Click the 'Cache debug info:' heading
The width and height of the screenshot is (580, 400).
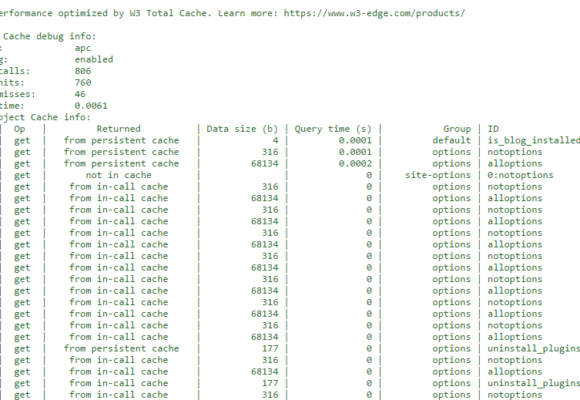click(49, 37)
